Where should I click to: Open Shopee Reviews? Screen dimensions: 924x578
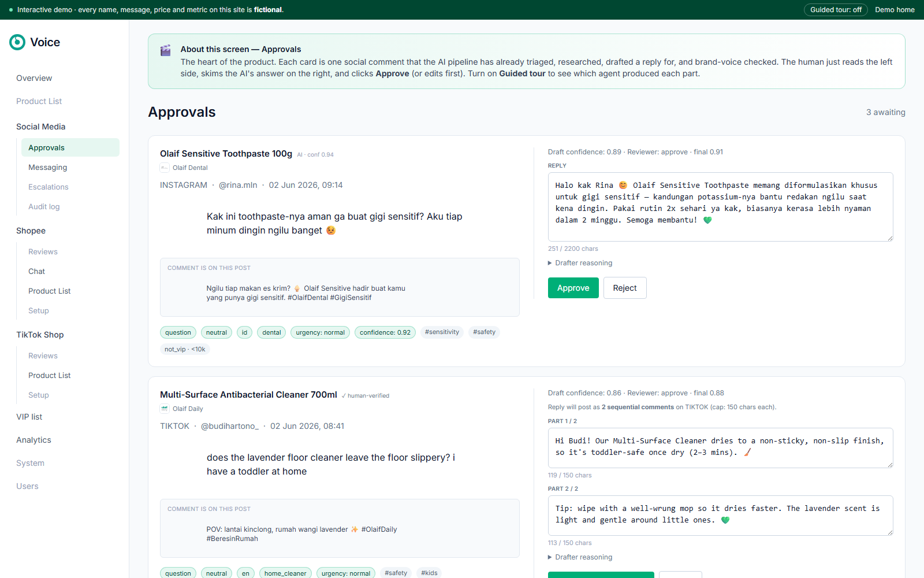pos(43,251)
